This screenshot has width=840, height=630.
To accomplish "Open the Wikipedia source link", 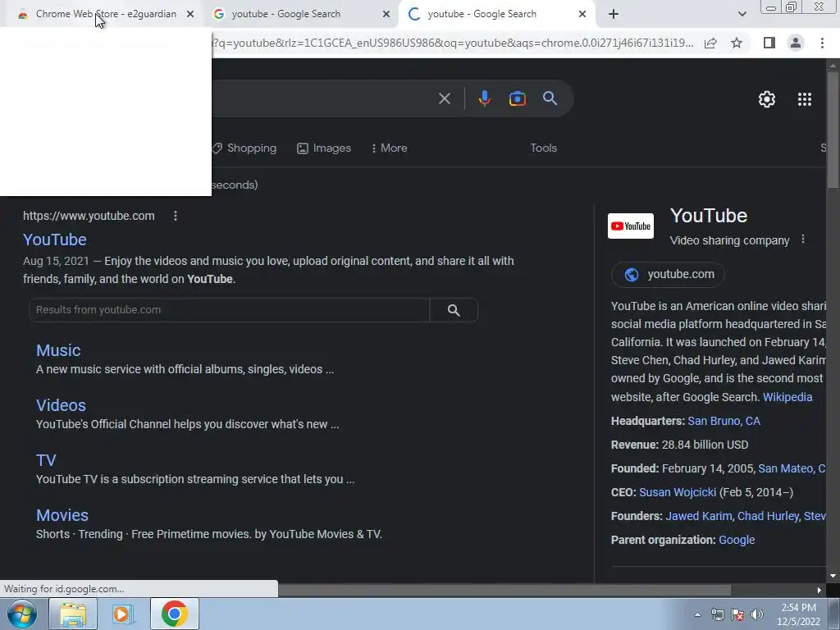I will coord(787,397).
